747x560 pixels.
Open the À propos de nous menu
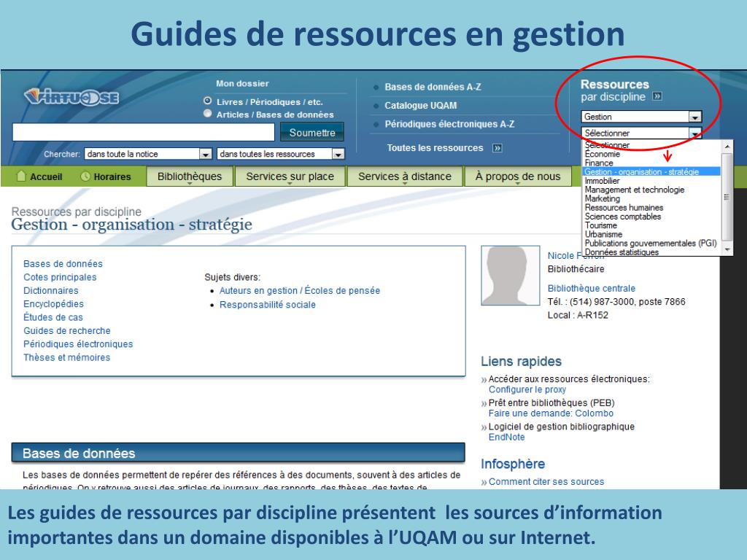click(517, 176)
